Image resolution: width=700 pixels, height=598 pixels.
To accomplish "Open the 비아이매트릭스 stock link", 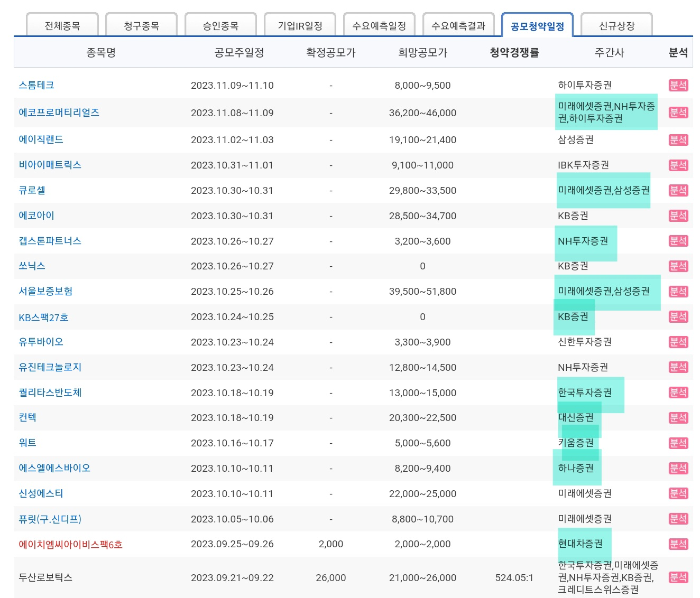I will (50, 165).
